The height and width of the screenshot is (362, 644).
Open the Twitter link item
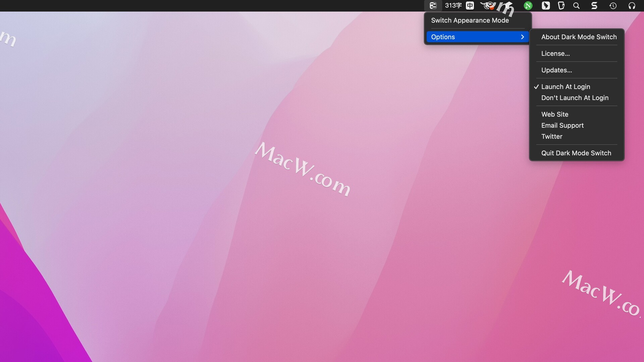[577, 136]
